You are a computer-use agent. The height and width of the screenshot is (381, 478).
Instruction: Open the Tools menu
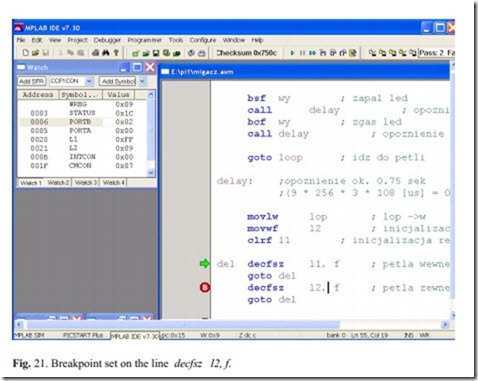point(176,40)
